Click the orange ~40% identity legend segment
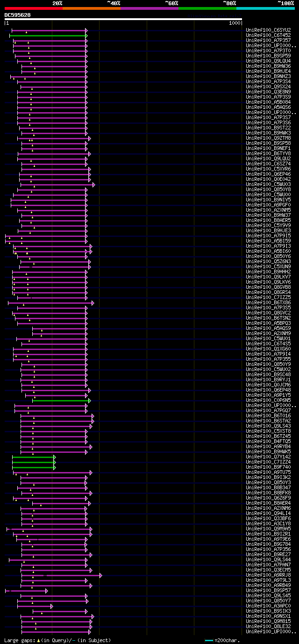This screenshot has height=644, width=299. [91, 8]
